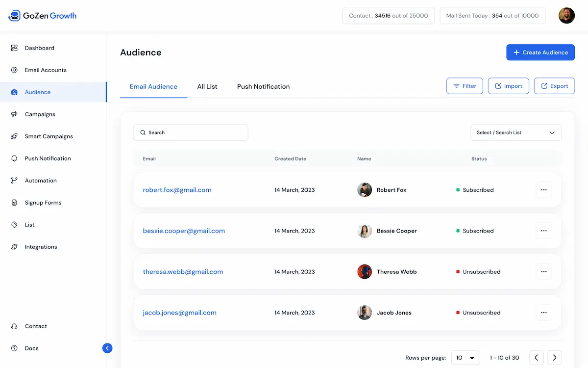Collapse the sidebar with the blue arrow
This screenshot has width=588, height=368.
tap(107, 348)
